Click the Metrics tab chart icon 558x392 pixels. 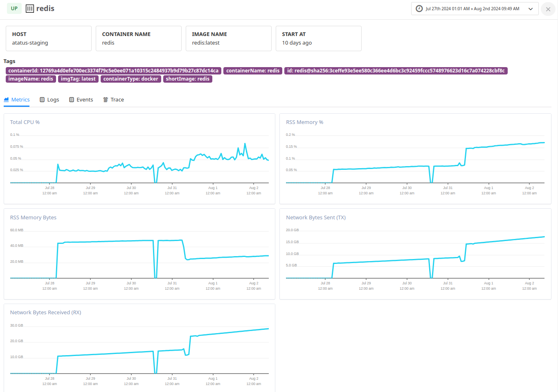(x=7, y=100)
